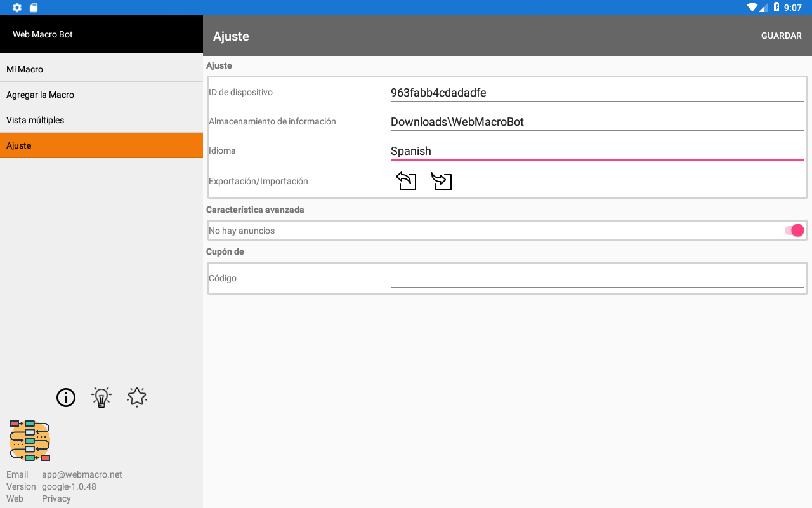
Task: Click the Exportación/Importación label
Action: coord(258,181)
